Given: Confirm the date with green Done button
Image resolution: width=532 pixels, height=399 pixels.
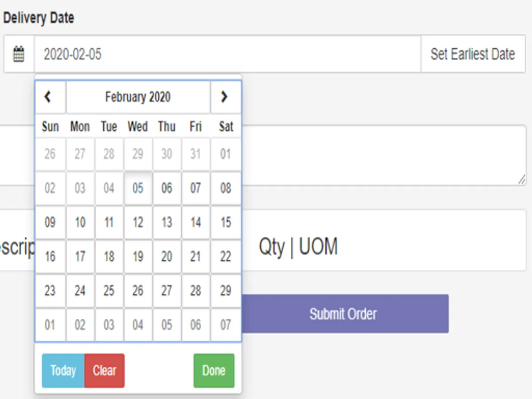Looking at the screenshot, I should coord(214,370).
